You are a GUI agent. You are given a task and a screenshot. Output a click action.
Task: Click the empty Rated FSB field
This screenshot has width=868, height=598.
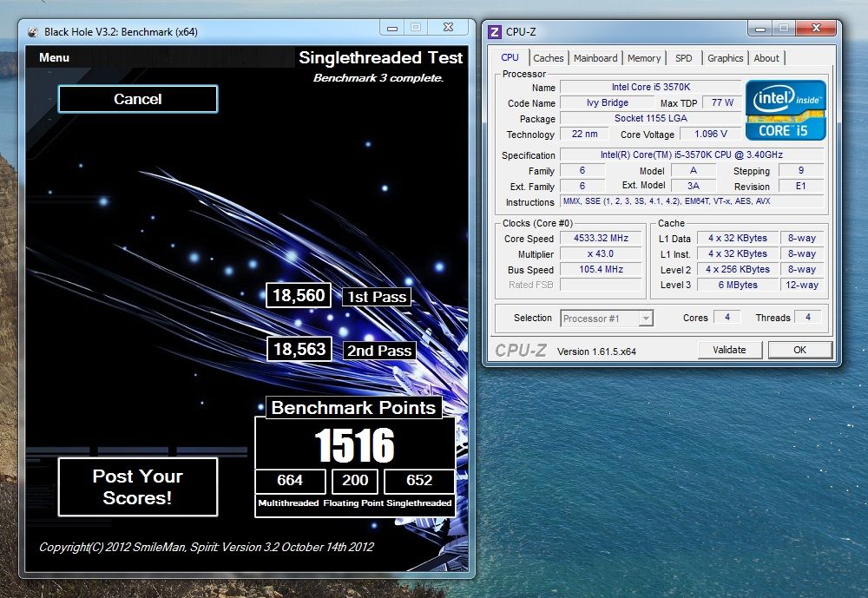(601, 285)
